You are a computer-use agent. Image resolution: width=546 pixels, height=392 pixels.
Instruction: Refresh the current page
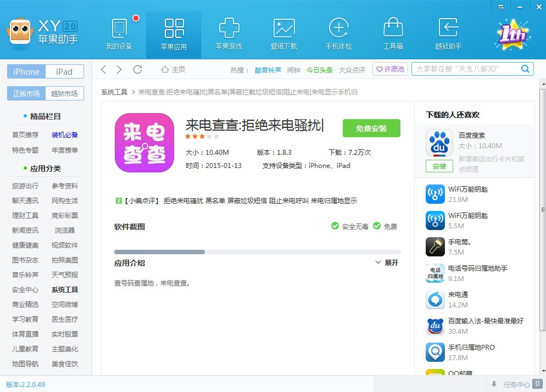[137, 69]
